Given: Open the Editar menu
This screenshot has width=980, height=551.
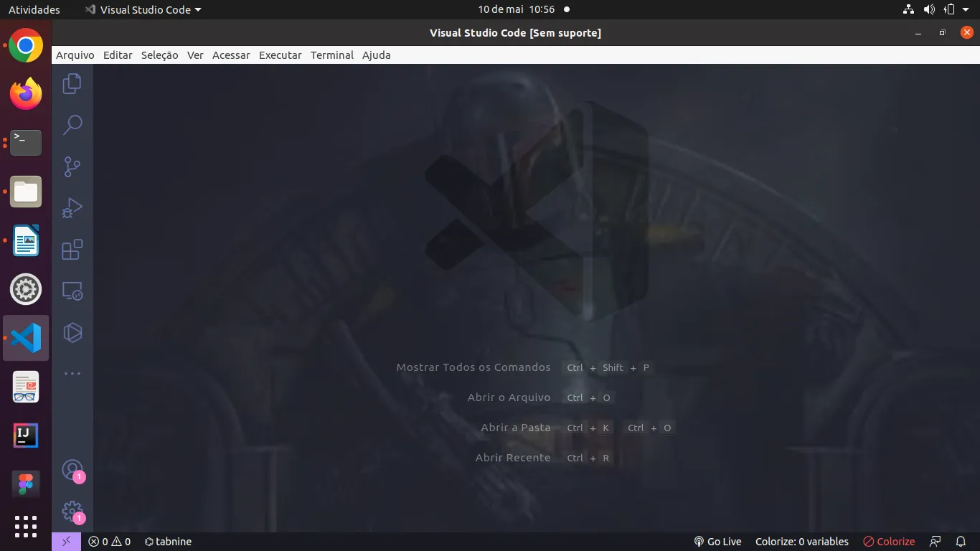Looking at the screenshot, I should [x=118, y=55].
